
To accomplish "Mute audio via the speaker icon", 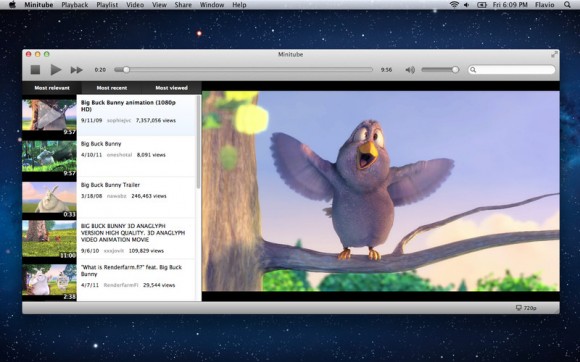I will point(410,70).
